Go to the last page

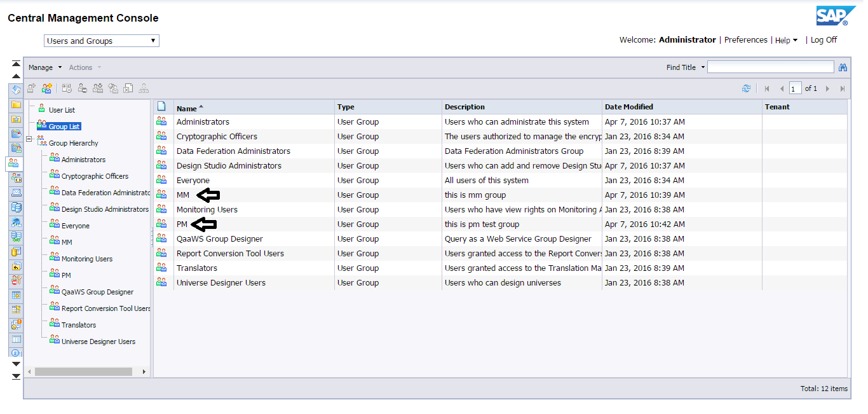point(843,88)
